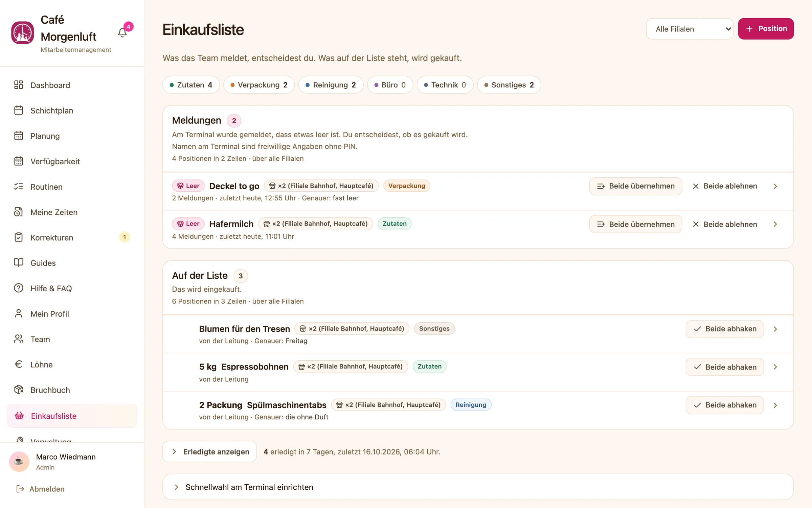Image resolution: width=812 pixels, height=508 pixels.
Task: Click Marco Wiedmann's avatar
Action: (x=19, y=462)
